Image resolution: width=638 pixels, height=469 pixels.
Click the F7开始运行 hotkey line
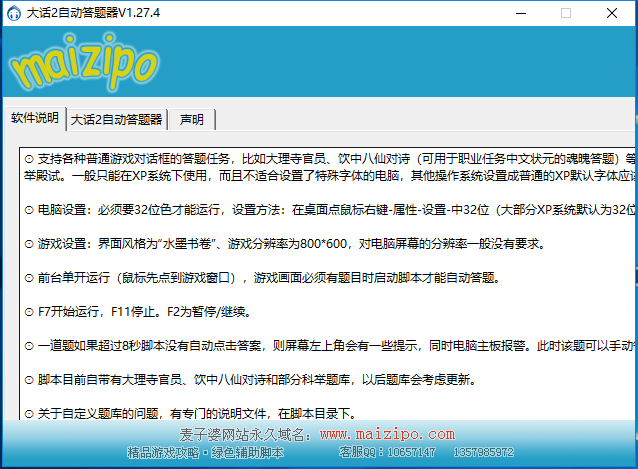138,312
